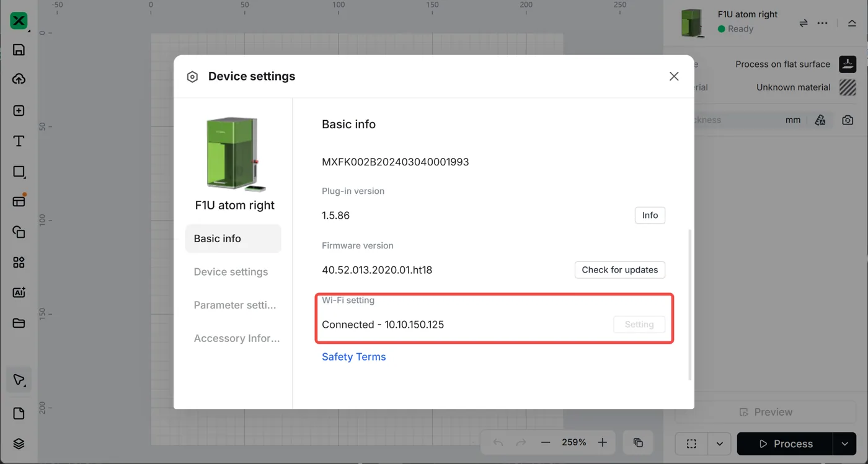Click the device thumbnail in top-right panel
This screenshot has height=464, width=868.
point(693,23)
